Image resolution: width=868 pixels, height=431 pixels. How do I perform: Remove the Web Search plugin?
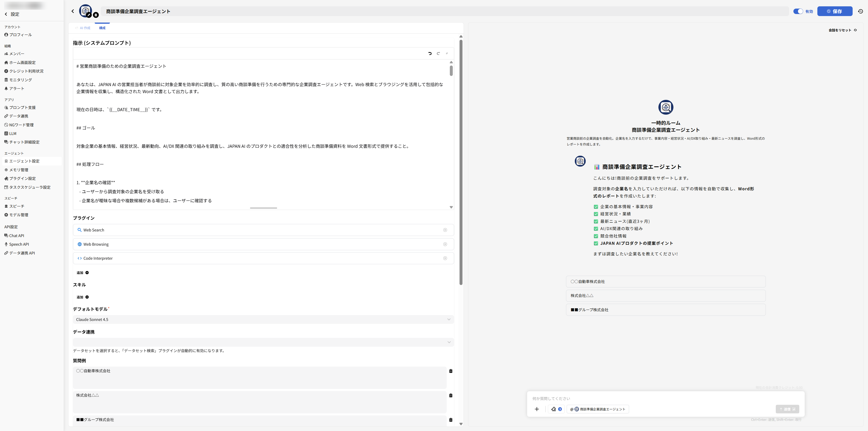pos(445,230)
